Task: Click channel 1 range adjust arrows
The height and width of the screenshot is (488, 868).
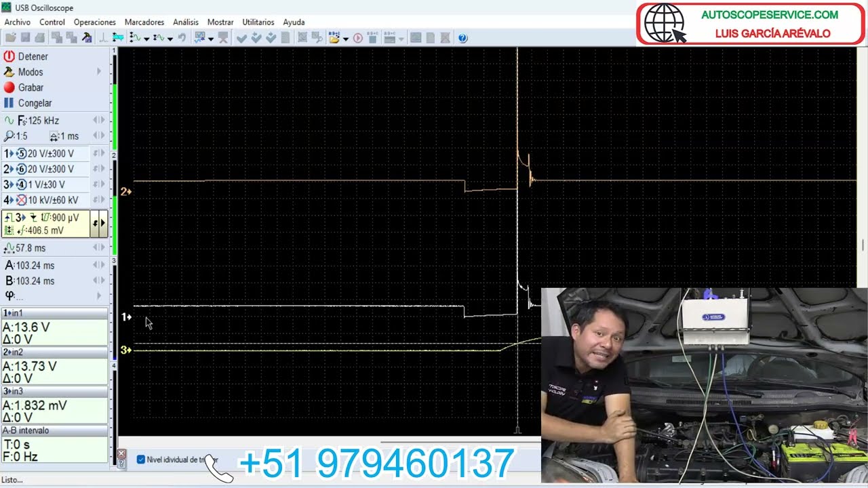Action: coord(99,153)
